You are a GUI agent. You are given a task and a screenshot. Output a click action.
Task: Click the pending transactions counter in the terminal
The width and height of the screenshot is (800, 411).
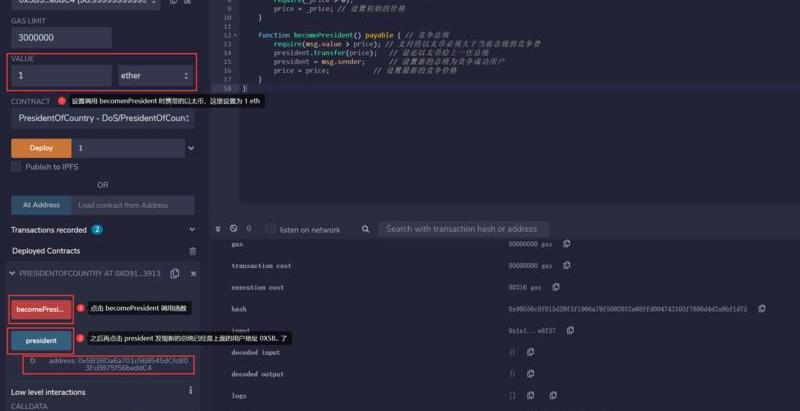[x=249, y=229]
